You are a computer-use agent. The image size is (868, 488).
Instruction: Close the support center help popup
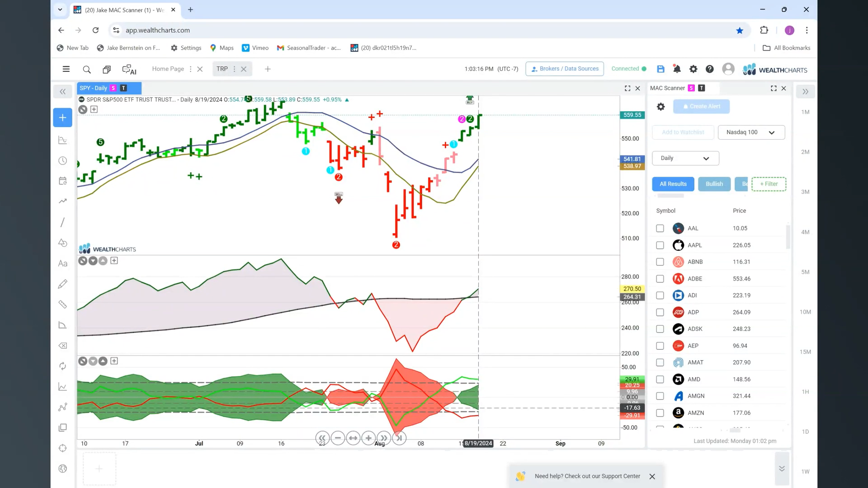(x=652, y=476)
